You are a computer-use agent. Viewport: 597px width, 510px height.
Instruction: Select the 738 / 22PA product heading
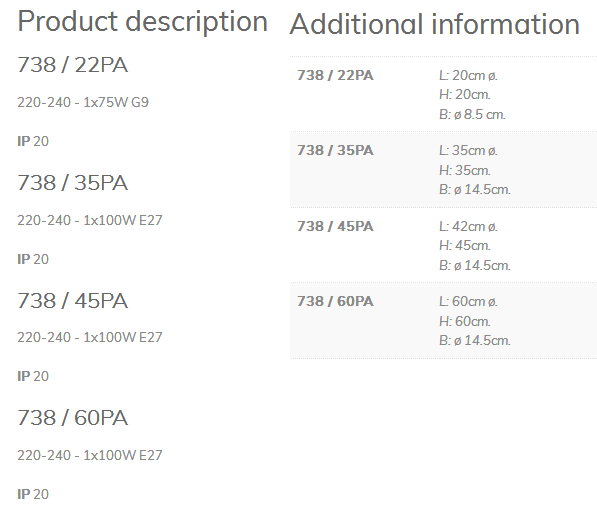pos(72,64)
